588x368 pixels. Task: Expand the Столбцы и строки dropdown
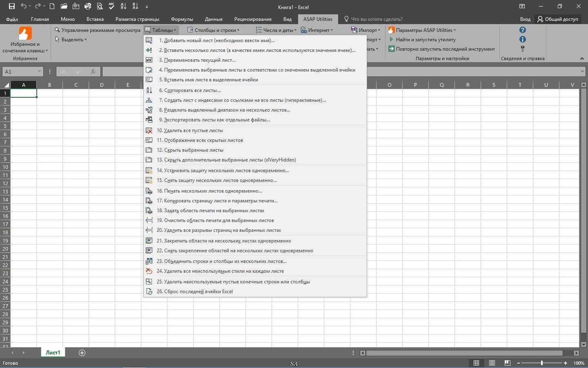[x=213, y=30]
